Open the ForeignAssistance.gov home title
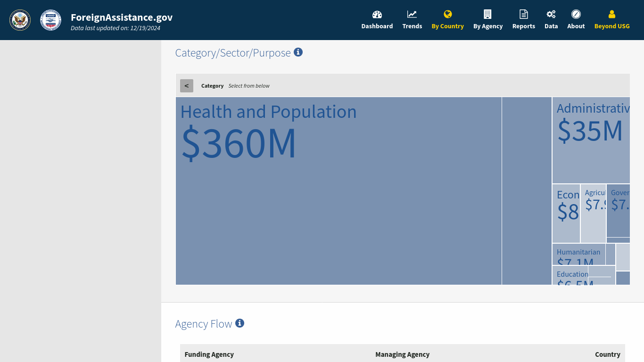The width and height of the screenshot is (644, 362). tap(122, 17)
